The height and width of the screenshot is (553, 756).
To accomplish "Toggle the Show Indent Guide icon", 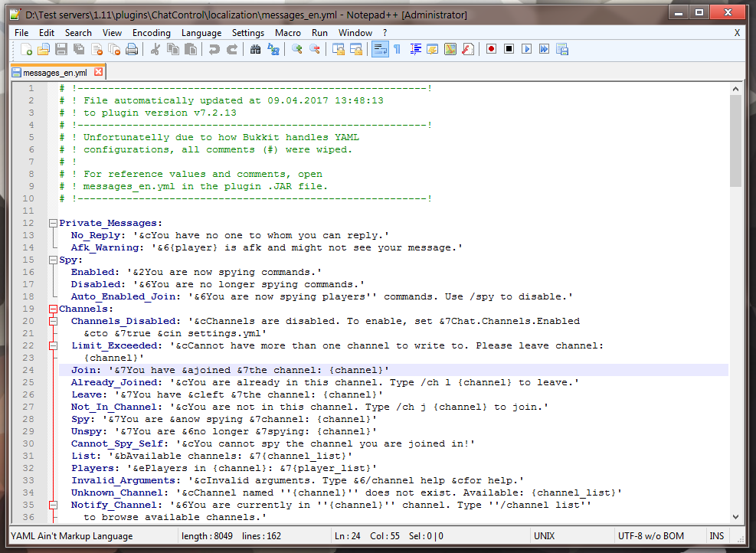I will coord(415,49).
